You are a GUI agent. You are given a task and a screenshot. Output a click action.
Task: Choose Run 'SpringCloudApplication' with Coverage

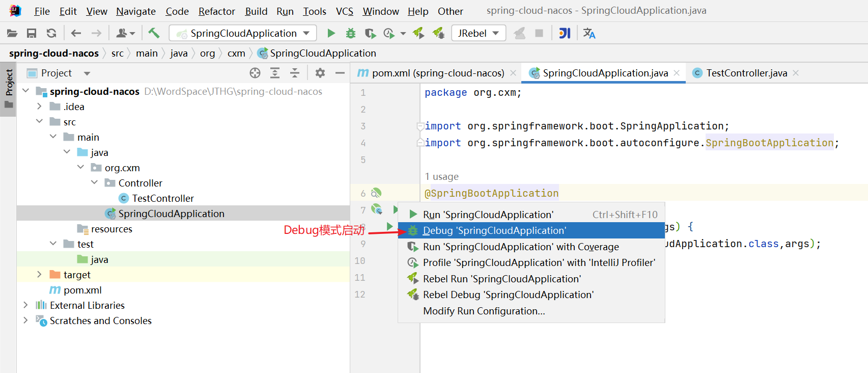(531, 247)
